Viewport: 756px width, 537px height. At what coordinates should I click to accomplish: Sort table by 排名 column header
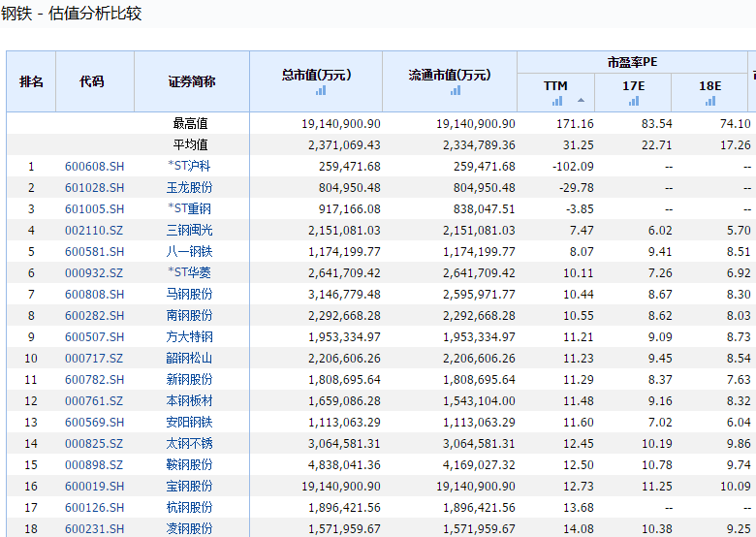[31, 82]
